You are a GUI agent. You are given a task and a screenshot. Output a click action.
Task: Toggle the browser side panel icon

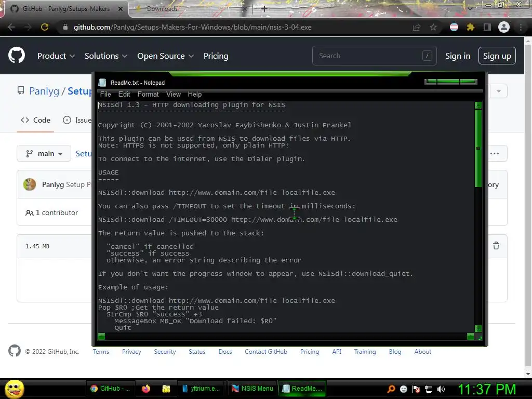(487, 27)
